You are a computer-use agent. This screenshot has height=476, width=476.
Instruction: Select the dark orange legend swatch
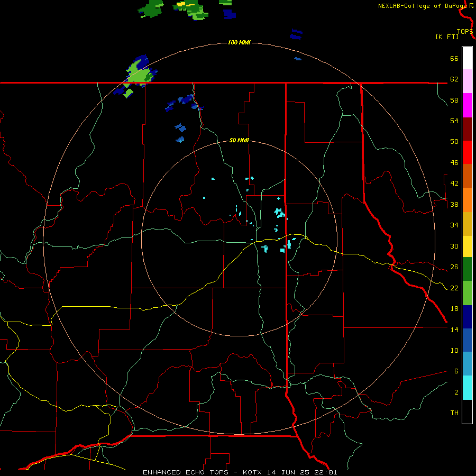click(467, 176)
